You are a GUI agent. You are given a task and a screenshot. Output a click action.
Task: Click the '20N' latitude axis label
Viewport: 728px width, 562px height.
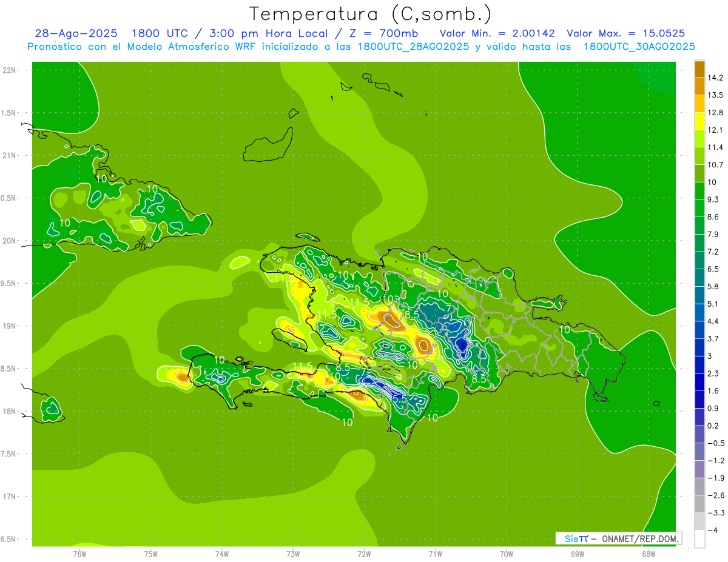9,241
